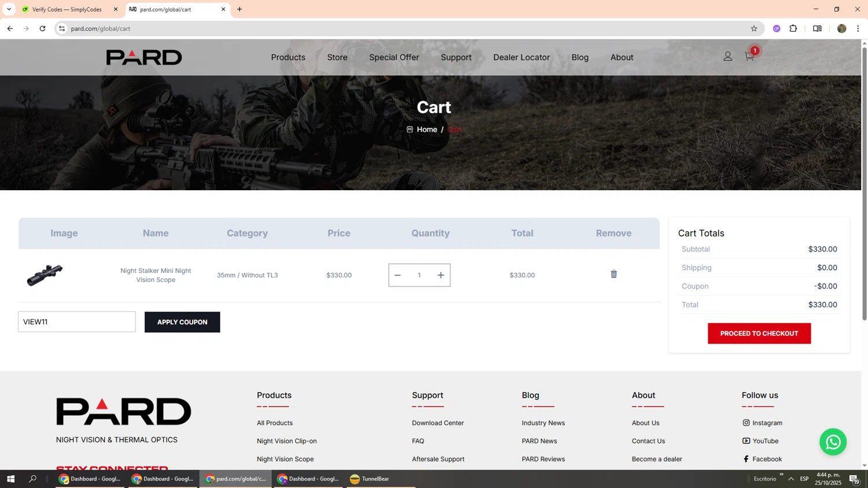The height and width of the screenshot is (488, 868).
Task: Remove Night Stalker scope with trash icon
Action: pyautogui.click(x=614, y=274)
